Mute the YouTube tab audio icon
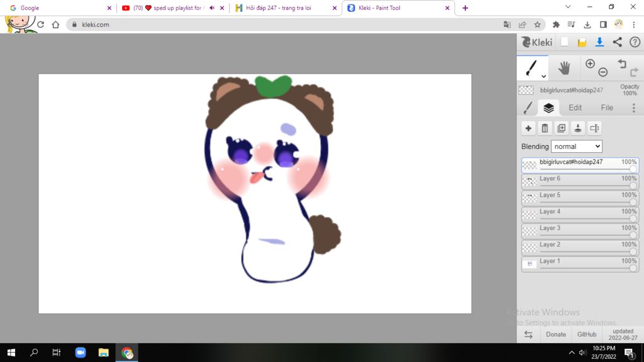The height and width of the screenshot is (362, 644). point(212,8)
